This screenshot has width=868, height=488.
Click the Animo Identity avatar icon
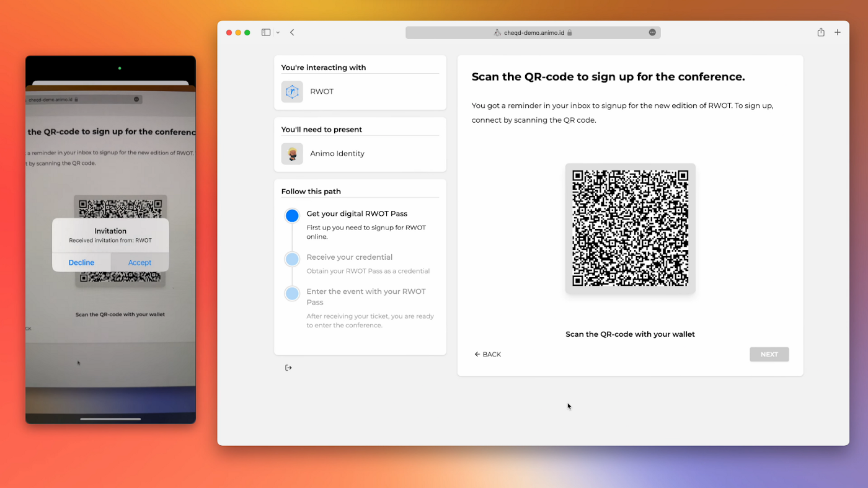292,154
